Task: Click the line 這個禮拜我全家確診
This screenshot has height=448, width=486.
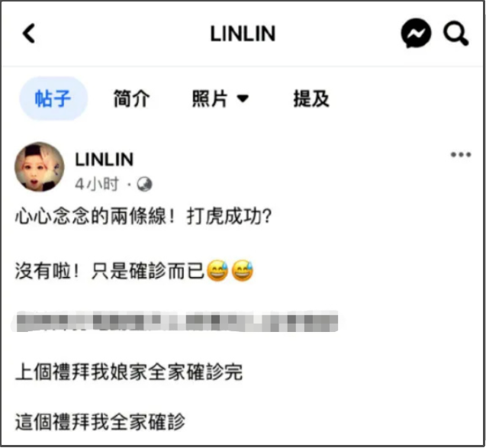Action: click(x=100, y=422)
